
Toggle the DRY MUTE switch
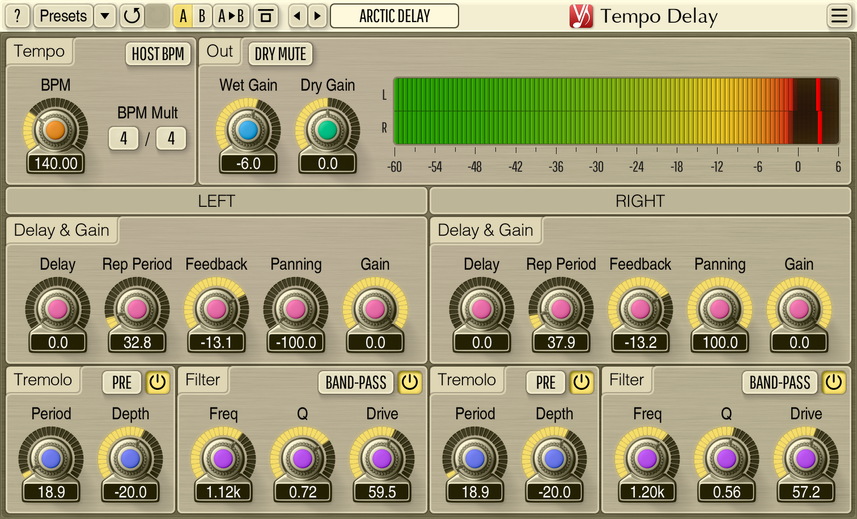tap(279, 54)
